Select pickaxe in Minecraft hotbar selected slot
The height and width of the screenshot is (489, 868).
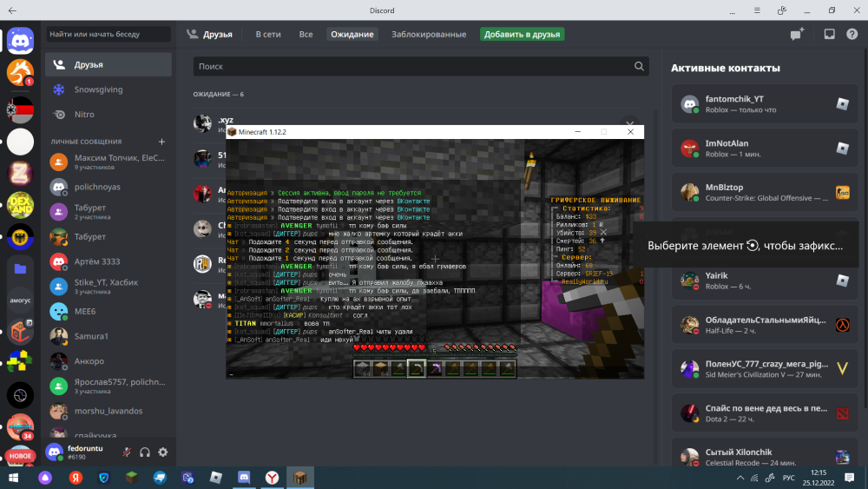(x=417, y=368)
